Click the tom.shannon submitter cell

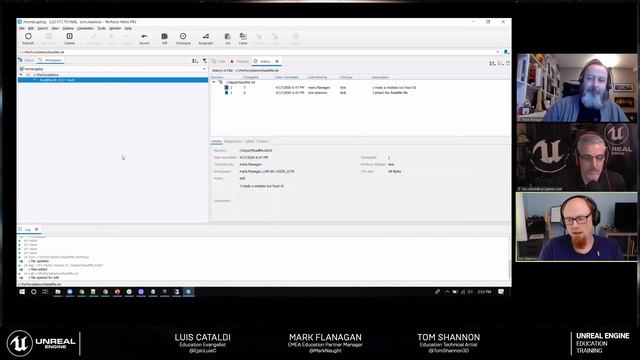point(318,93)
